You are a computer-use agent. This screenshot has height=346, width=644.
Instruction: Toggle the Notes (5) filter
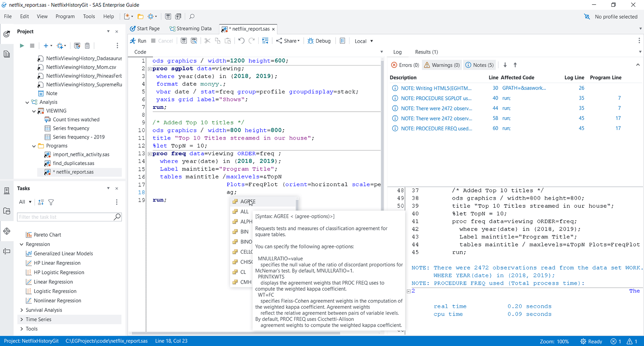pos(479,65)
